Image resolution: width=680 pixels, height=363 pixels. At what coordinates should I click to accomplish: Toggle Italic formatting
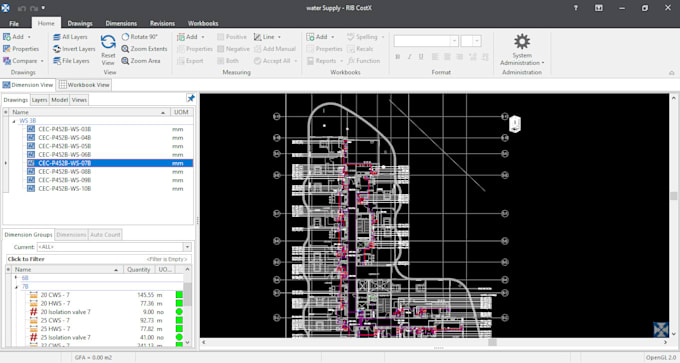point(409,57)
